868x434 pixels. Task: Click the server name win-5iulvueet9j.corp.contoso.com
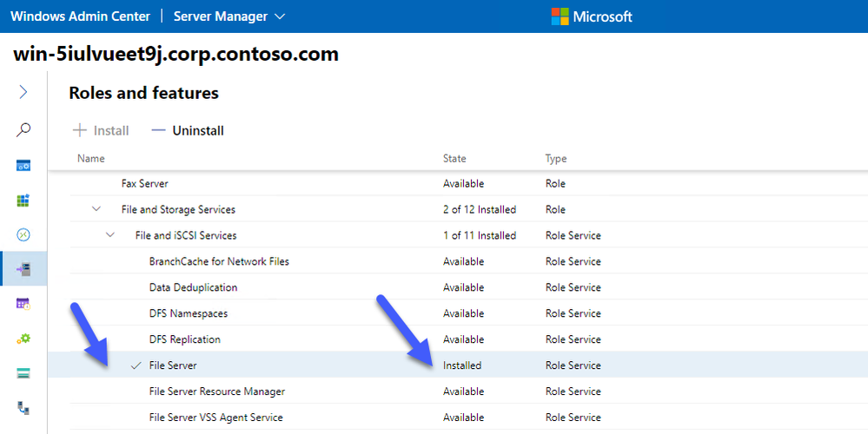176,54
